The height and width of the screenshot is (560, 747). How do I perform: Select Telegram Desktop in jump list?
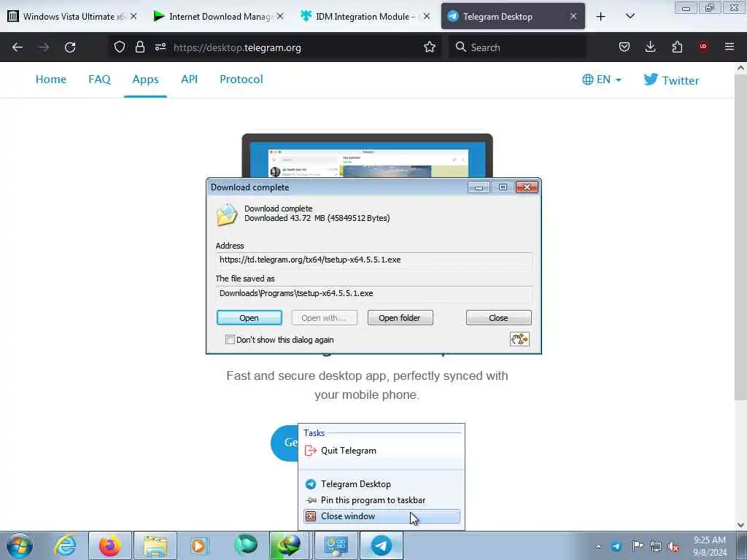(x=381, y=484)
